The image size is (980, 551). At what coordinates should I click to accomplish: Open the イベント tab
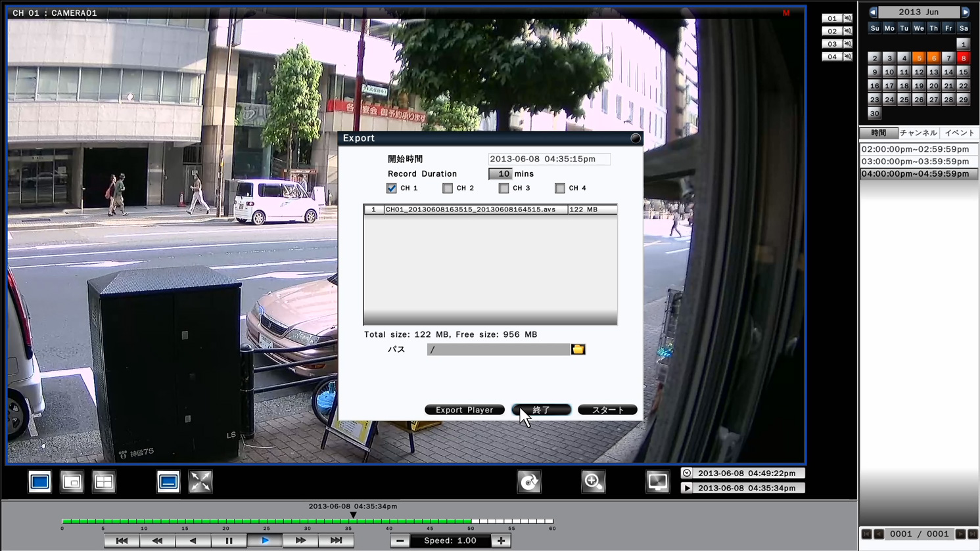[x=959, y=133]
